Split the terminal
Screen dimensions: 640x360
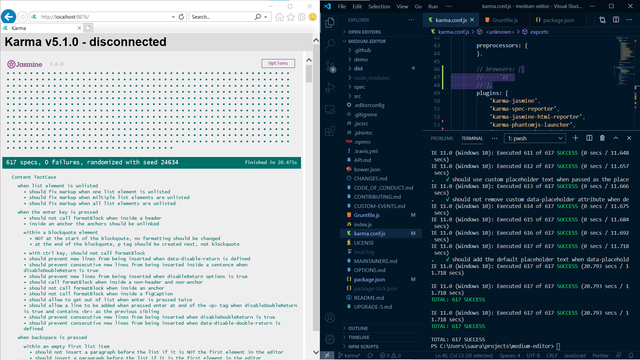tap(589, 138)
